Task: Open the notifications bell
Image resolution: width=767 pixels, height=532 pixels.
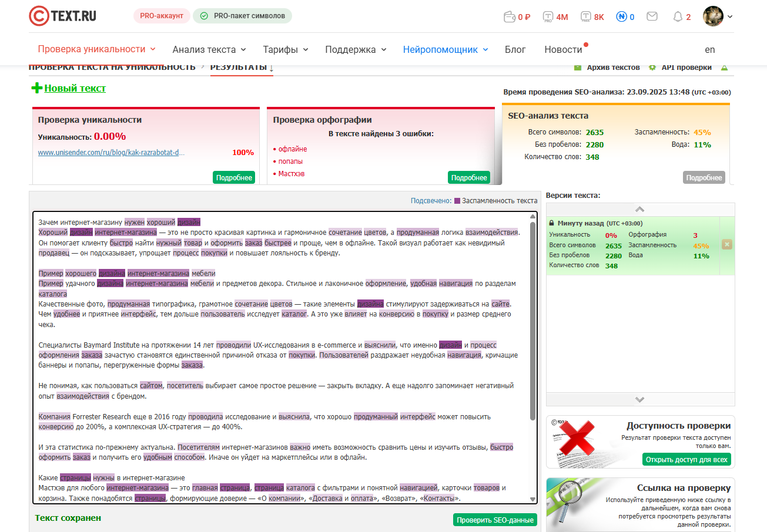Action: (678, 16)
